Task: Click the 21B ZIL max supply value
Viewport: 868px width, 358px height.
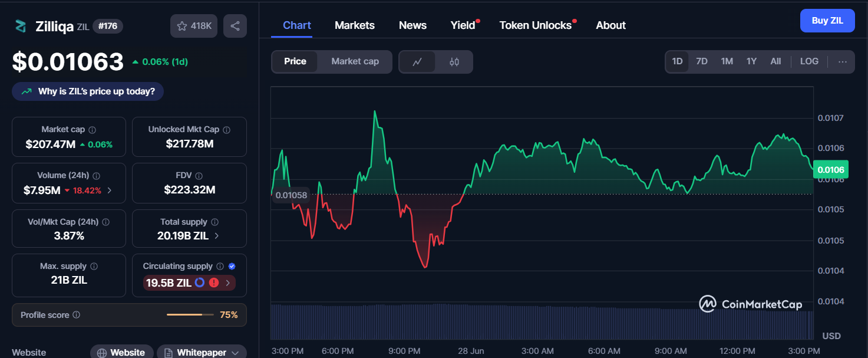Action: pos(69,280)
